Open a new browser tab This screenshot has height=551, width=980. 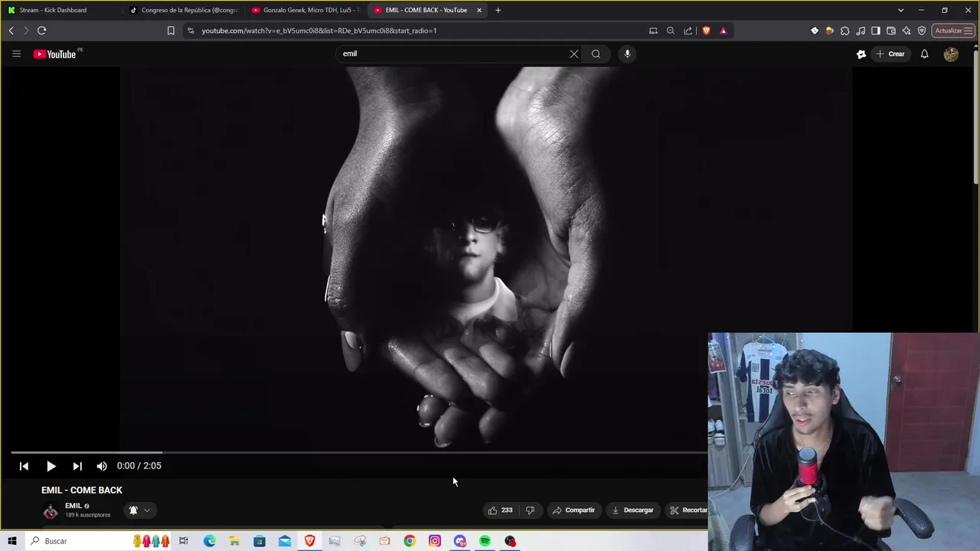pos(498,10)
